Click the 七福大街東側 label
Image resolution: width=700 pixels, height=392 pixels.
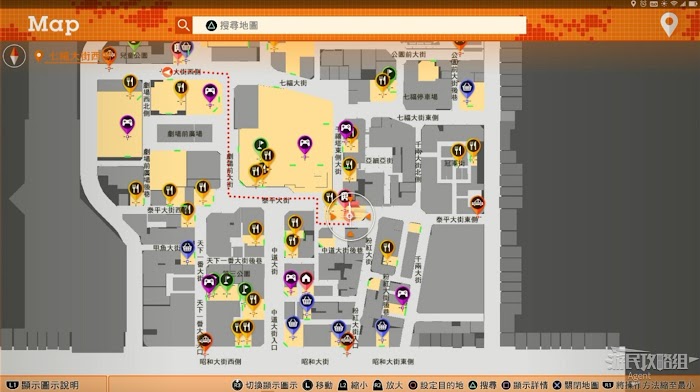[x=417, y=117]
